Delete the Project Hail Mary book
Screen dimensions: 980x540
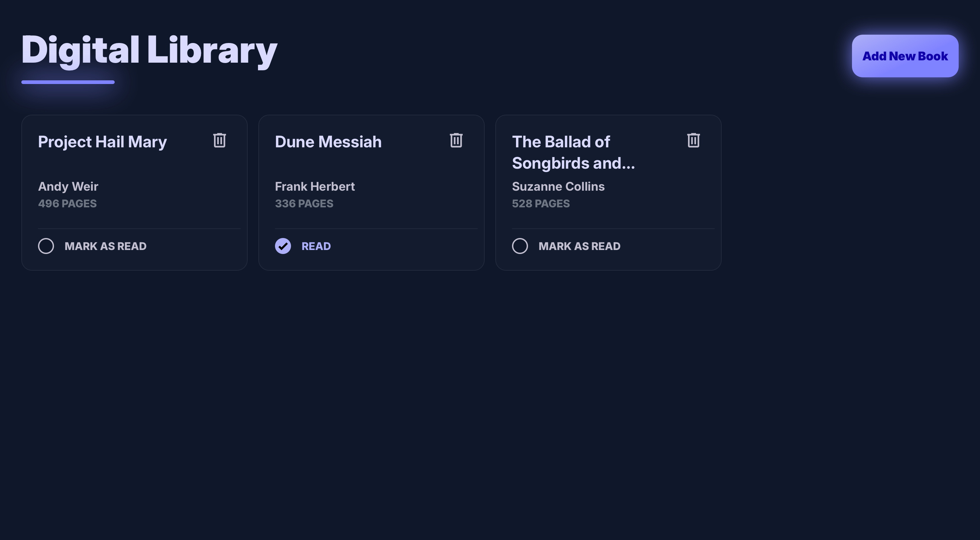(x=220, y=140)
